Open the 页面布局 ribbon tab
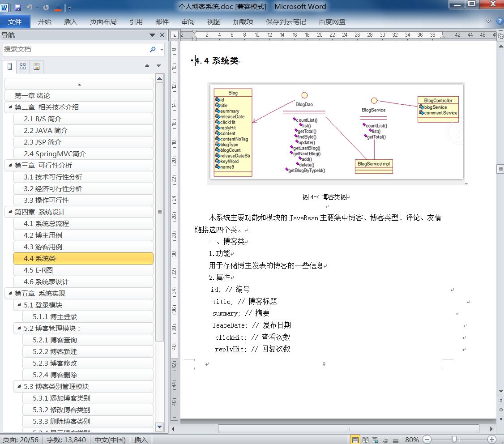 point(103,21)
